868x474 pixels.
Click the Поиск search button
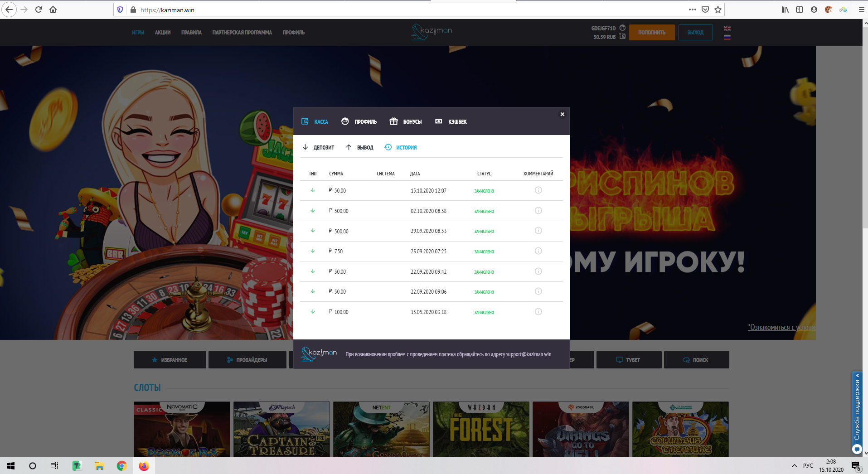tap(696, 360)
